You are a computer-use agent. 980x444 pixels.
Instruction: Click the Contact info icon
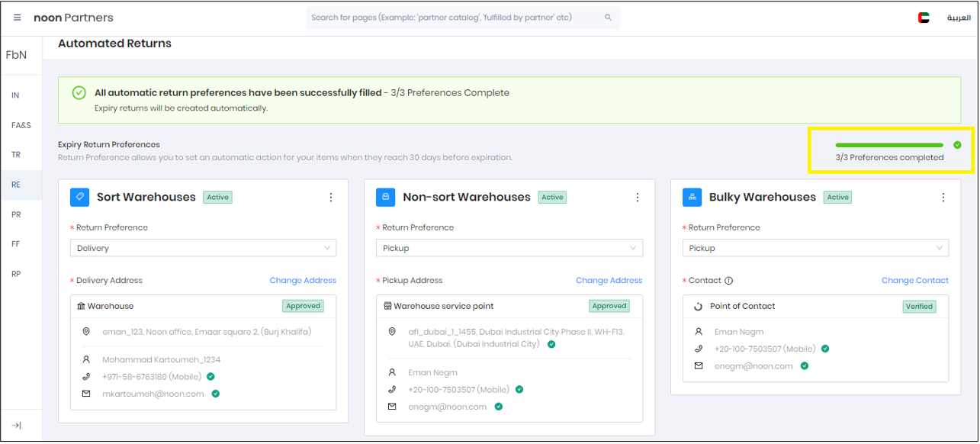click(x=728, y=281)
